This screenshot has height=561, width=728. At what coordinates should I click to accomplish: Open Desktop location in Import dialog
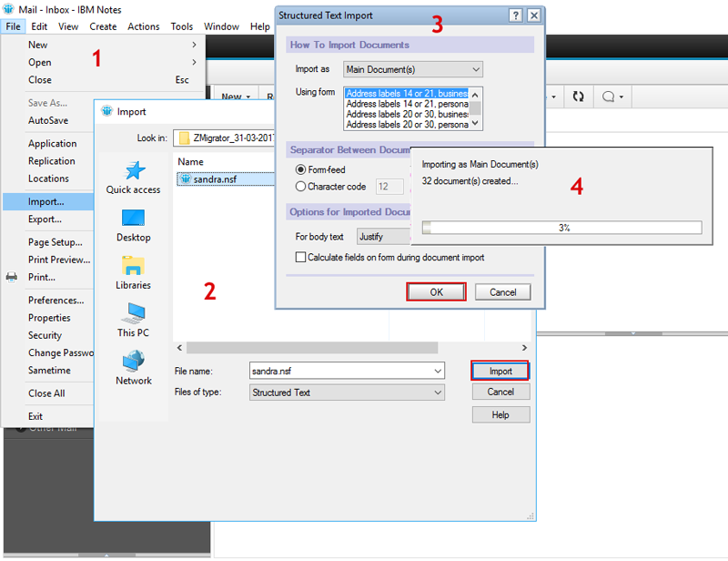(133, 226)
